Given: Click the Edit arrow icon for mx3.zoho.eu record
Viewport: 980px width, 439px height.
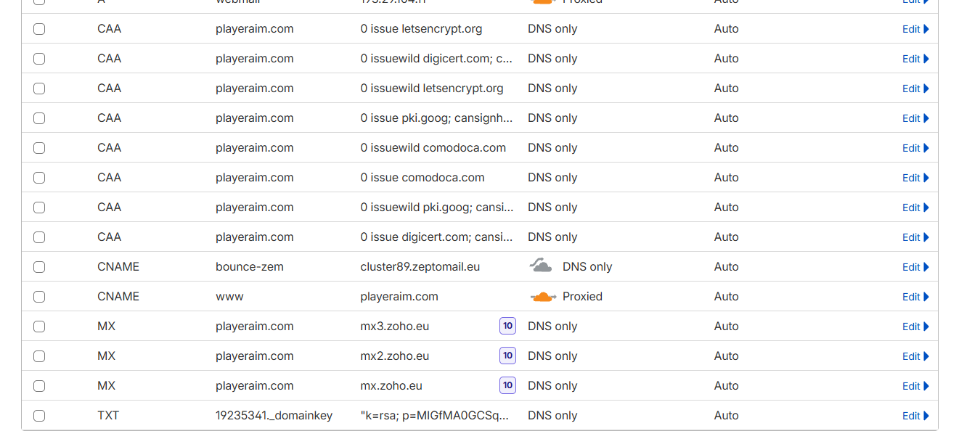Looking at the screenshot, I should coord(926,327).
